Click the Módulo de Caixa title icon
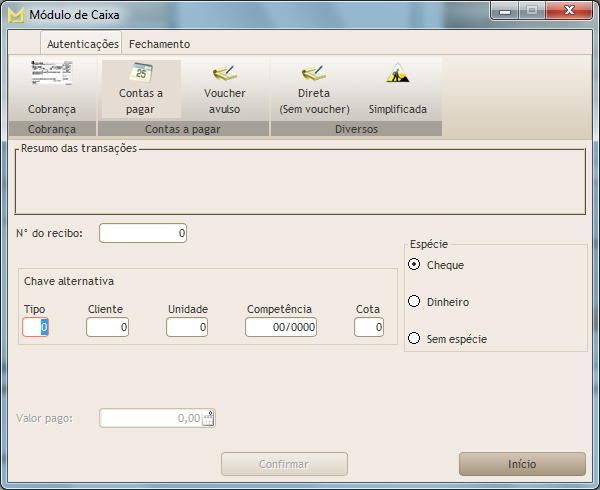The height and width of the screenshot is (490, 600). (16, 15)
